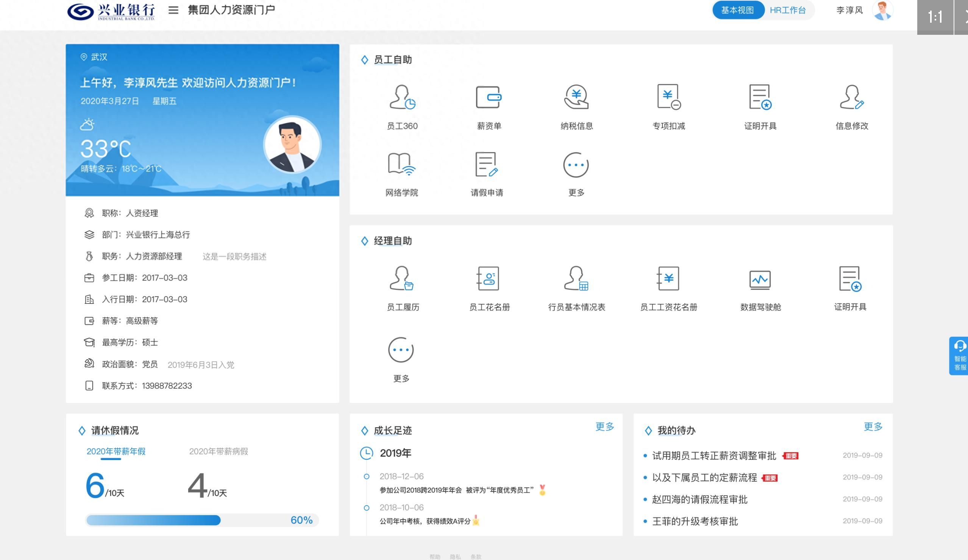Open the 数据驾驶舱 data dashboard icon
The image size is (968, 560).
point(760,279)
